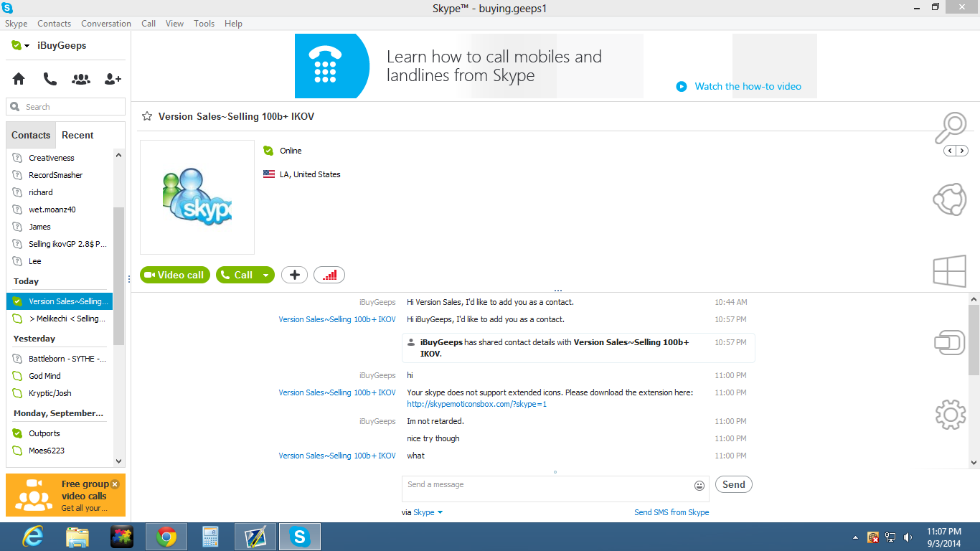This screenshot has width=980, height=551.
Task: Open the network tray icon
Action: 891,537
